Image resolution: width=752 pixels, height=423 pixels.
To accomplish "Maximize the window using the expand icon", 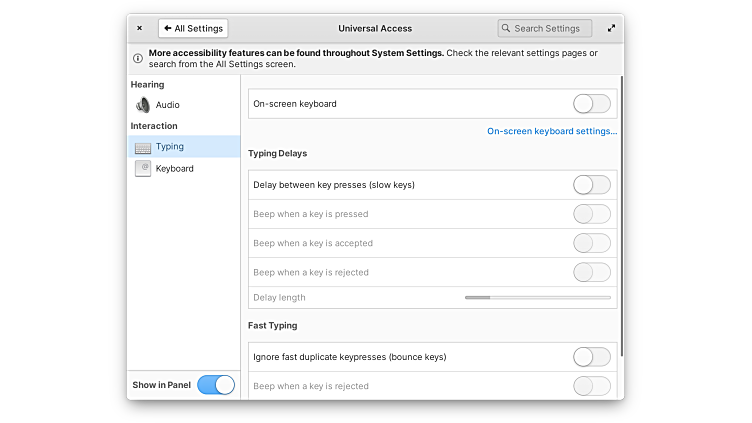I will 611,29.
